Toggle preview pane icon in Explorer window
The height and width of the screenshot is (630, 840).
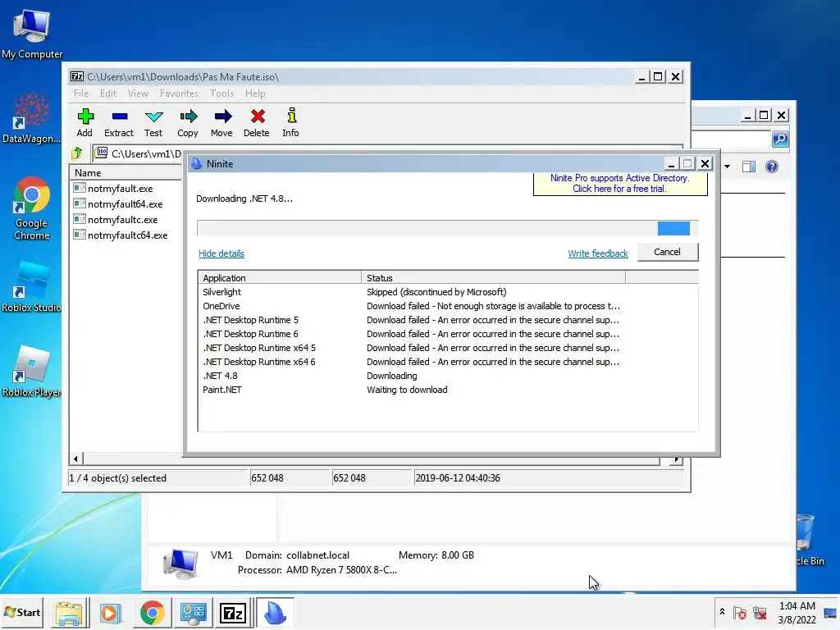point(749,167)
